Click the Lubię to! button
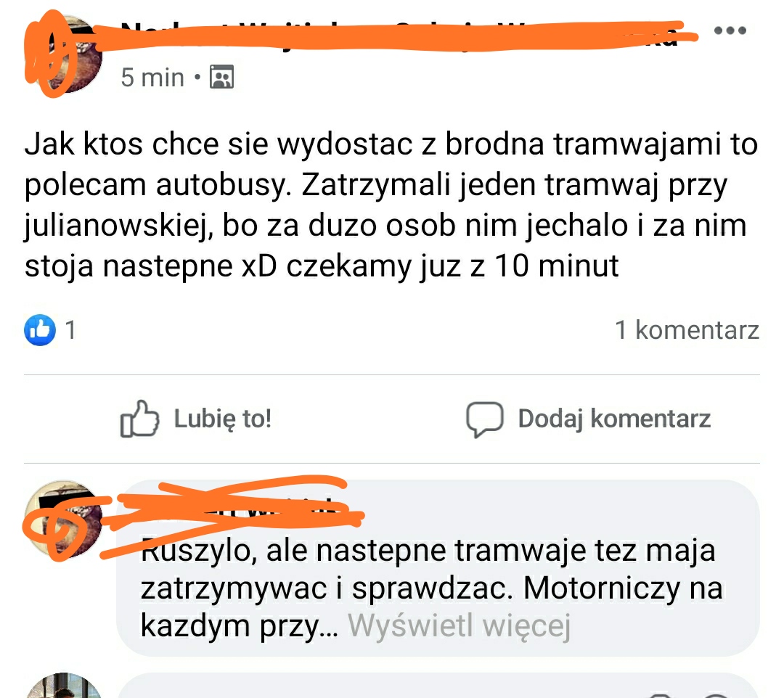Image resolution: width=784 pixels, height=698 pixels. point(196,419)
